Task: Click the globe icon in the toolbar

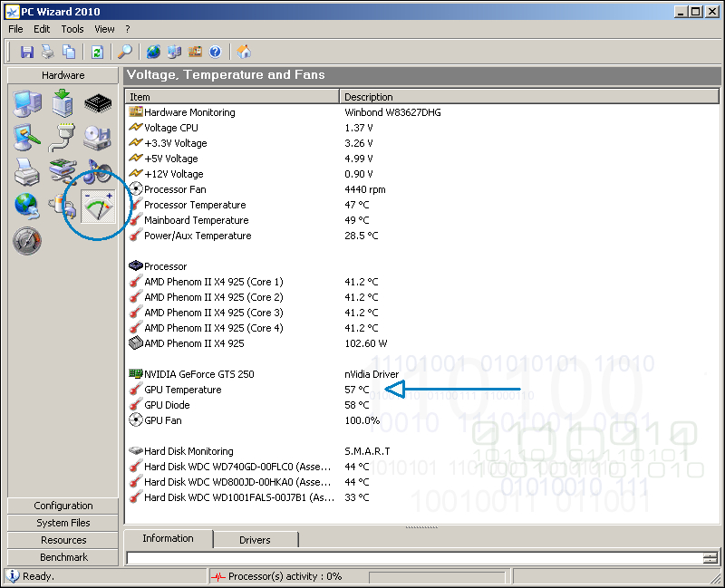Action: pos(153,52)
